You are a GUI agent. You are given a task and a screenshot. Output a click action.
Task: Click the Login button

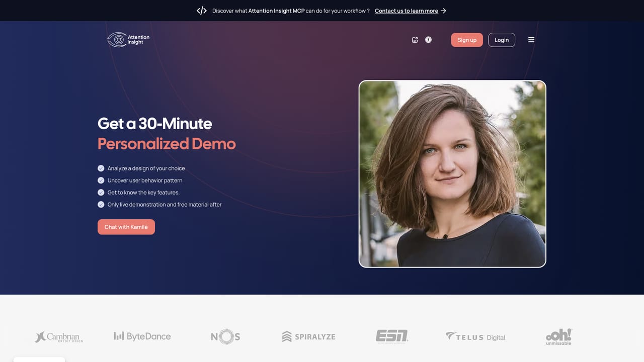502,40
